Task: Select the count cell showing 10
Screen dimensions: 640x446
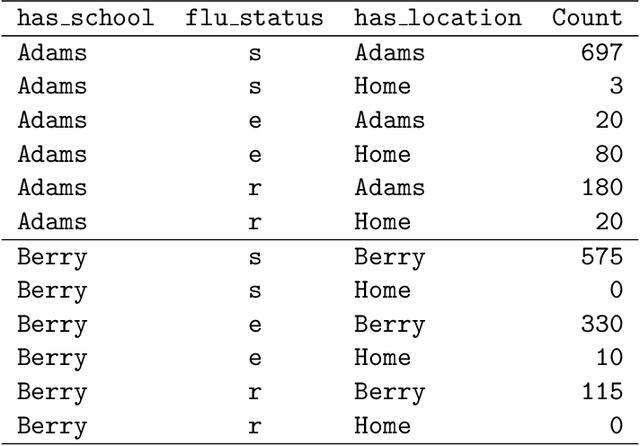Action: click(x=608, y=358)
